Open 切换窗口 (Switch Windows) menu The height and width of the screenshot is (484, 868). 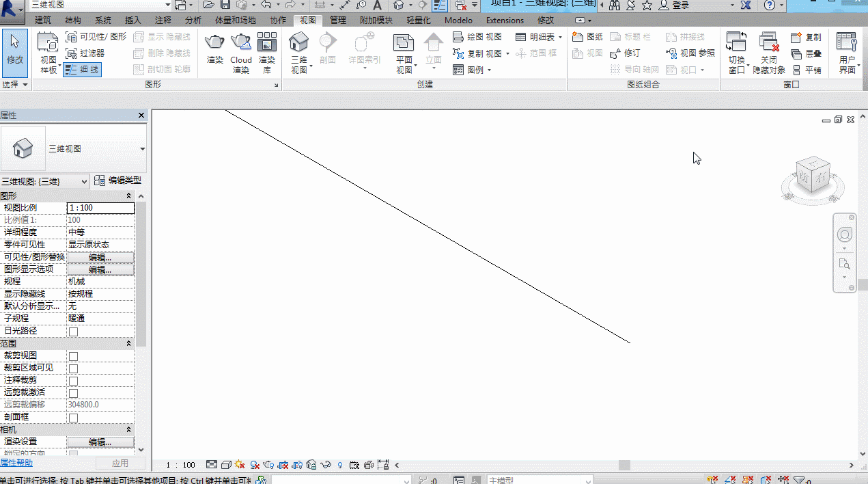click(736, 53)
